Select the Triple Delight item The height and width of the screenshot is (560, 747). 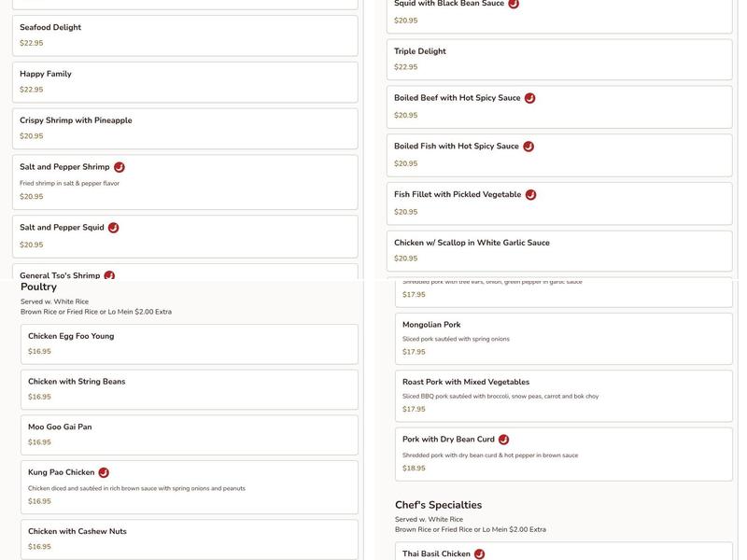coord(559,59)
